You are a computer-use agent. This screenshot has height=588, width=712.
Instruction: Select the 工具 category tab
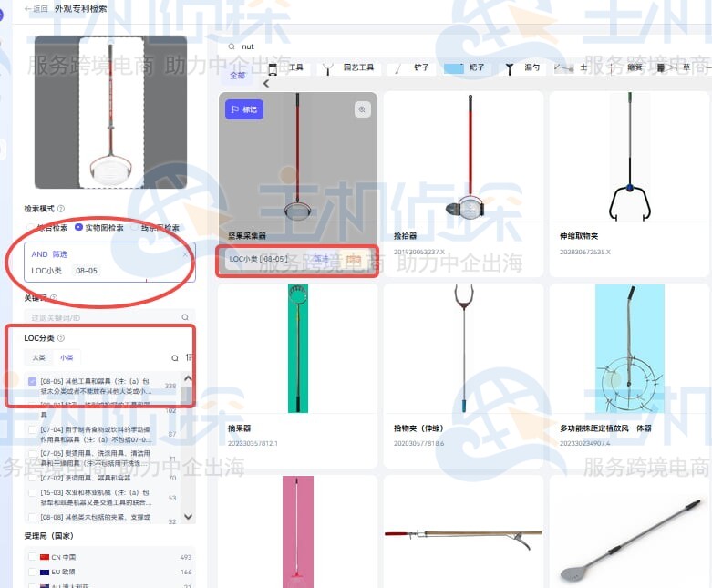(286, 67)
